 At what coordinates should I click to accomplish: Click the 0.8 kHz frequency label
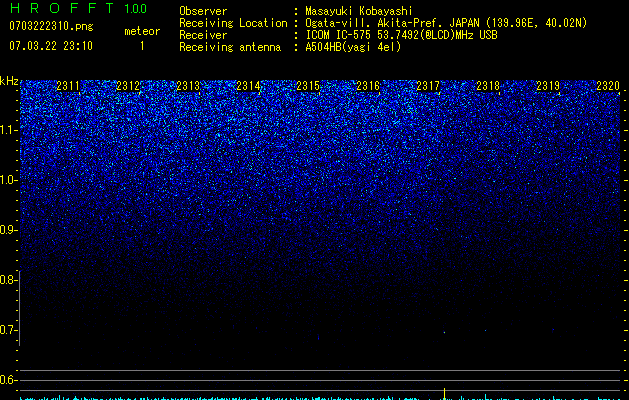(8, 280)
